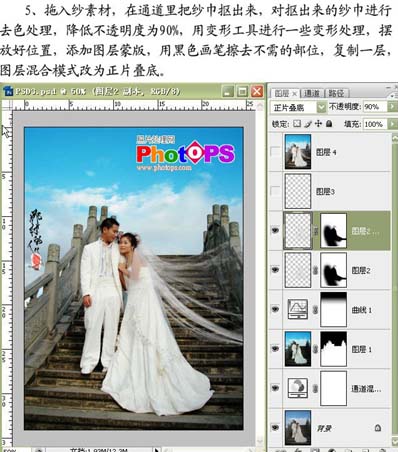398x452 pixels.
Task: Click the PSD3.psd document title bar
Action: (x=133, y=91)
